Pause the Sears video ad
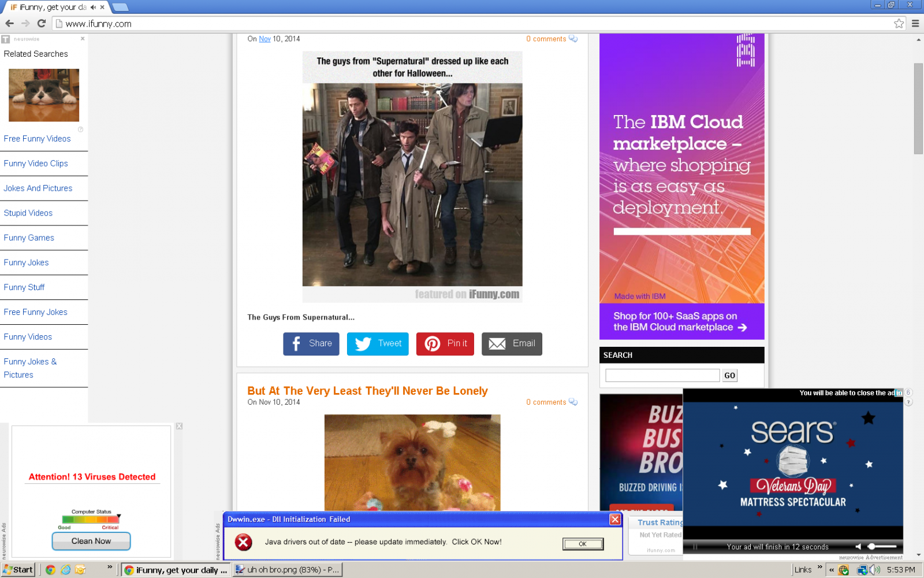This screenshot has height=578, width=924. [695, 547]
